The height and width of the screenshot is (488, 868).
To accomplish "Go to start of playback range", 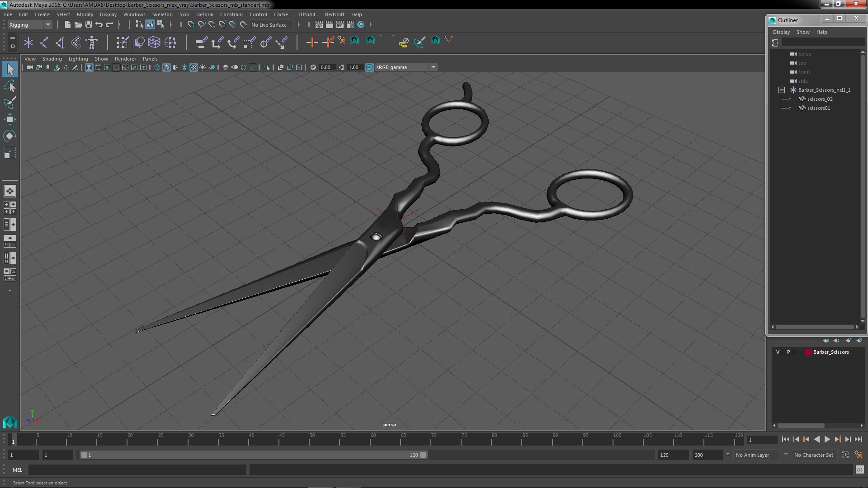I will [x=785, y=439].
